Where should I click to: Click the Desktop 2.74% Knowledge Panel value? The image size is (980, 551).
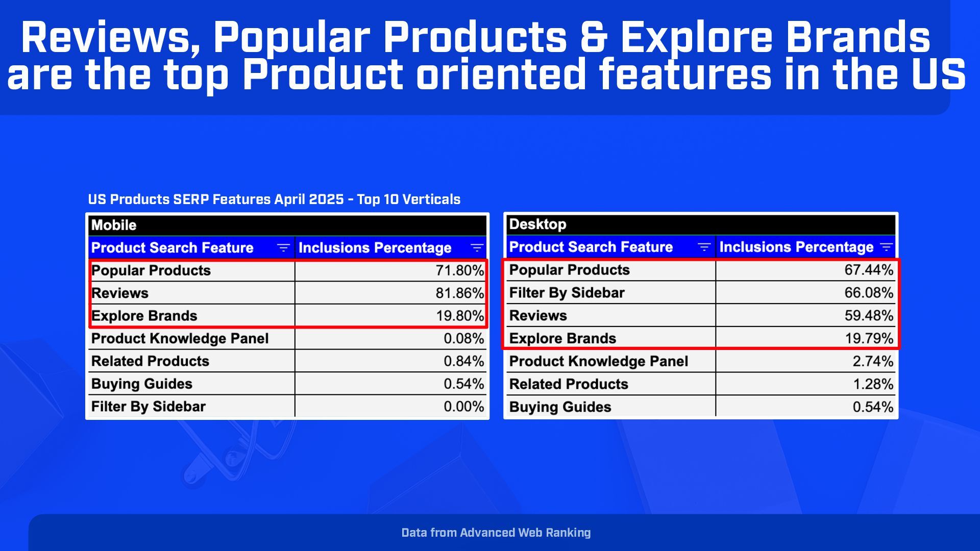pyautogui.click(x=872, y=362)
